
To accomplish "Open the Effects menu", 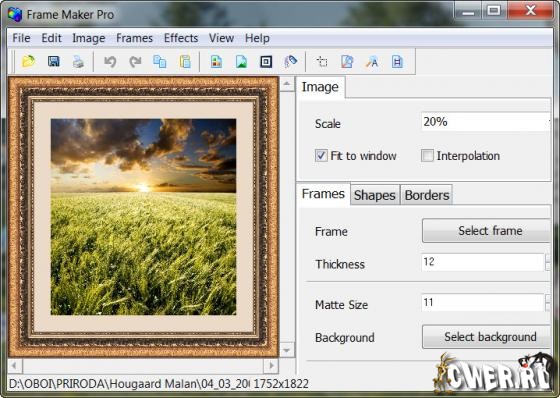I will tap(181, 38).
